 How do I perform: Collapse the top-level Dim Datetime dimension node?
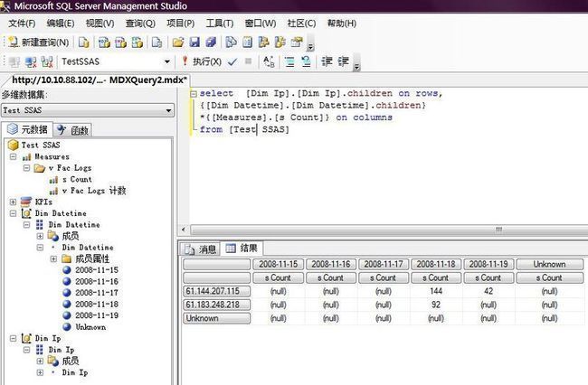[x=14, y=213]
